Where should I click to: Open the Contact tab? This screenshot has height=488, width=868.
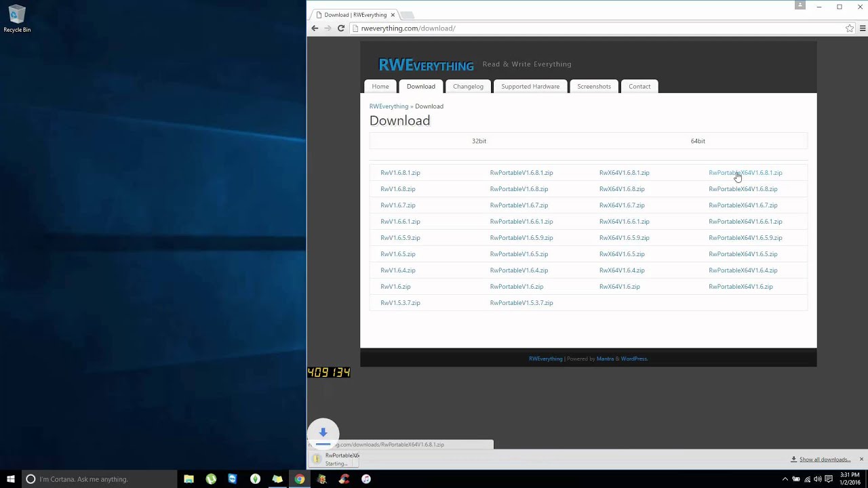pos(639,87)
